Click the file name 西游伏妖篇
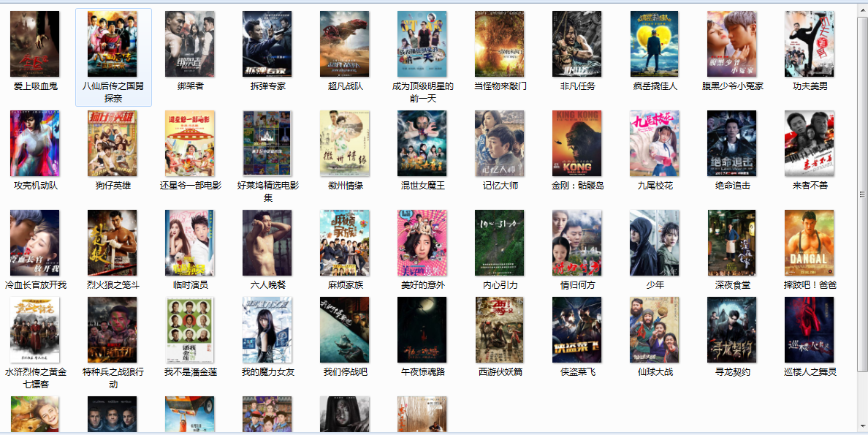 (x=500, y=372)
